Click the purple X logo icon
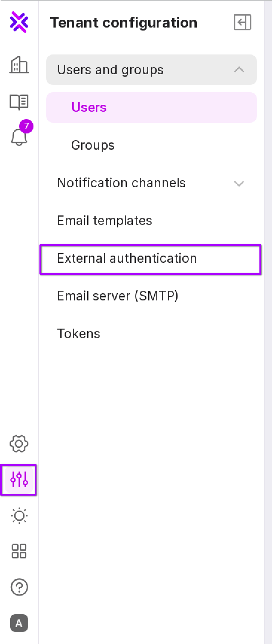This screenshot has height=644, width=272. (19, 22)
